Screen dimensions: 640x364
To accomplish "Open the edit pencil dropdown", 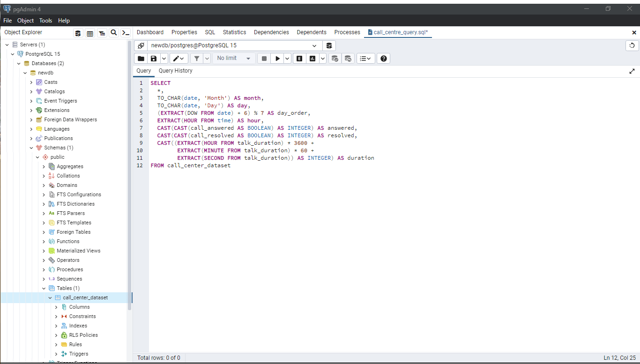I will [x=179, y=59].
